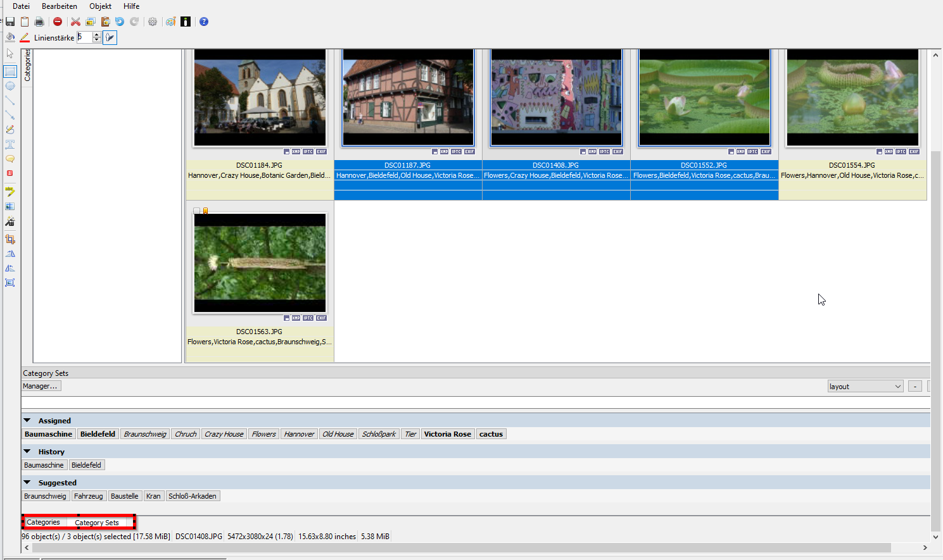The width and height of the screenshot is (943, 560).
Task: Click the scissors Cut icon
Action: pos(75,22)
